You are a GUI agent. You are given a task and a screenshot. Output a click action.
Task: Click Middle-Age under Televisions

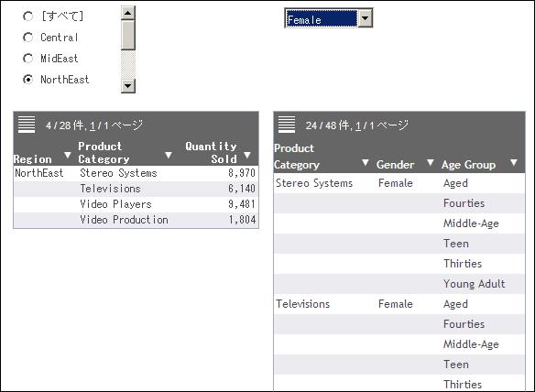471,344
